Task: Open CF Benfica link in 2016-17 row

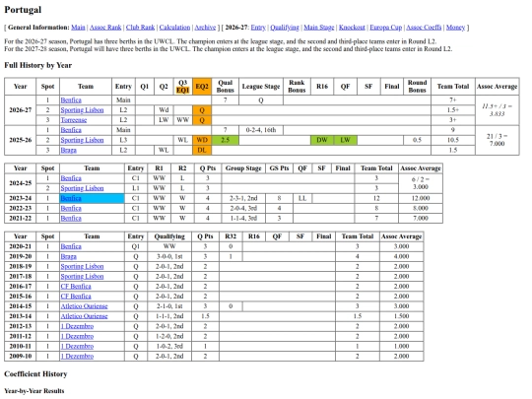Action: pos(76,287)
